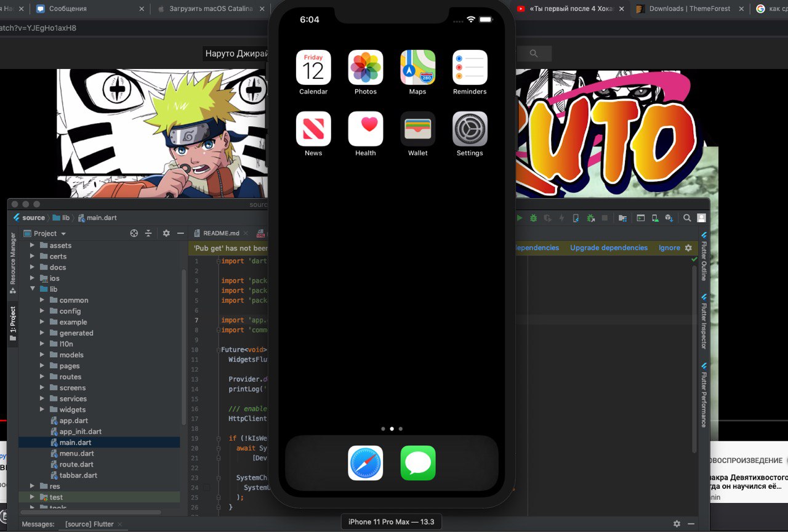Expand the certs folder
This screenshot has height=532, width=788.
[33, 256]
